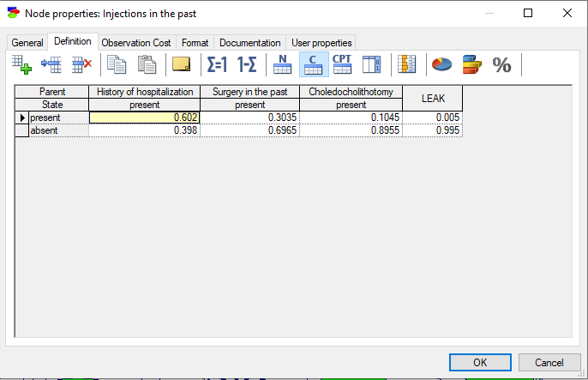
Task: Go to the Documentation tab
Action: pos(249,43)
